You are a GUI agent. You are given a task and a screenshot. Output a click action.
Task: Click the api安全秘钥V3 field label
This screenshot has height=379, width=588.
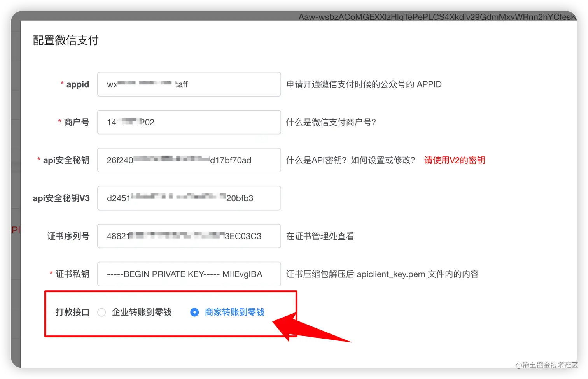[x=61, y=198]
